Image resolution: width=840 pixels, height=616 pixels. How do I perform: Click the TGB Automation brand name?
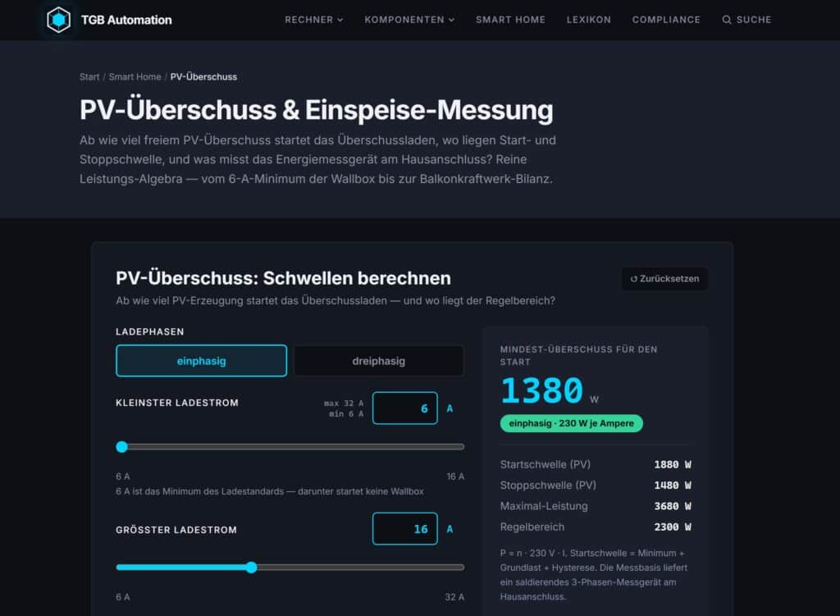pos(126,21)
